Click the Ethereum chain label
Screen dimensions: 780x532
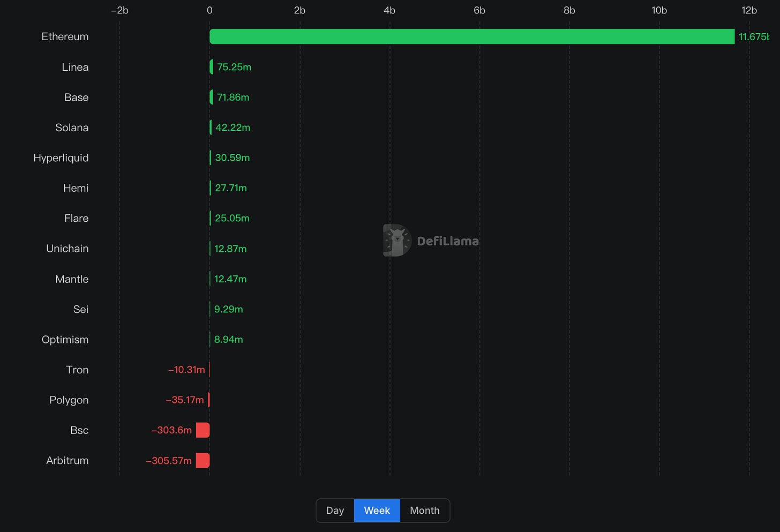coord(65,36)
